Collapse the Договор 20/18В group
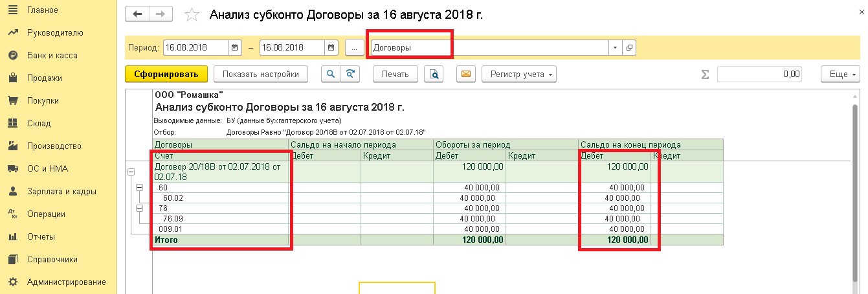 pos(131,172)
